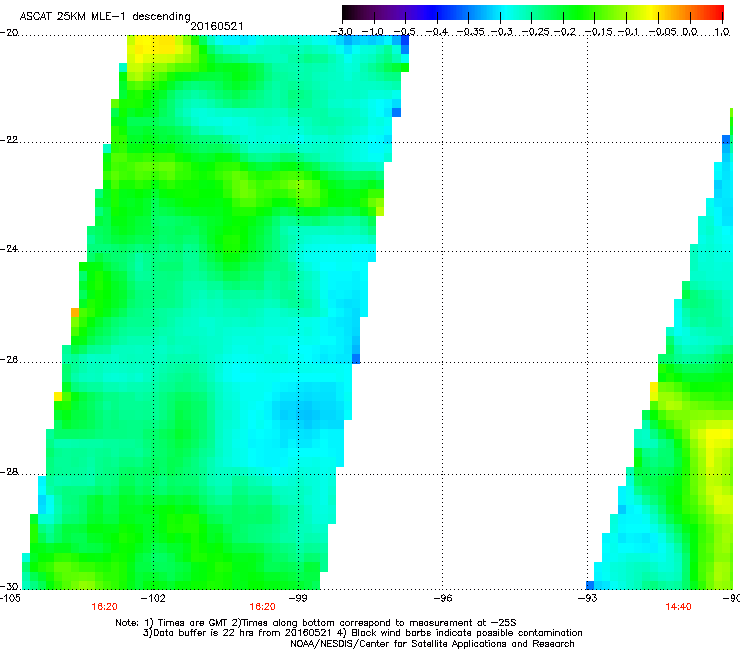Click the orange data cell on left swath edge
The width and height of the screenshot is (740, 650).
[x=75, y=312]
